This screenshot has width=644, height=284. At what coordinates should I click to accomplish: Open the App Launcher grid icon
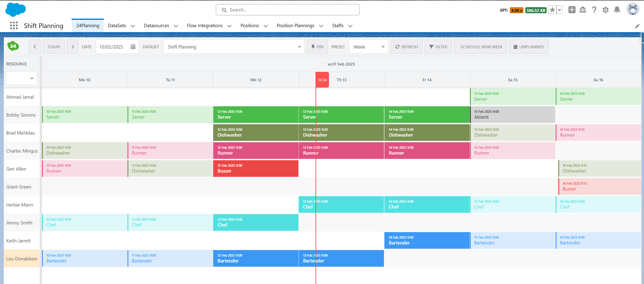14,26
